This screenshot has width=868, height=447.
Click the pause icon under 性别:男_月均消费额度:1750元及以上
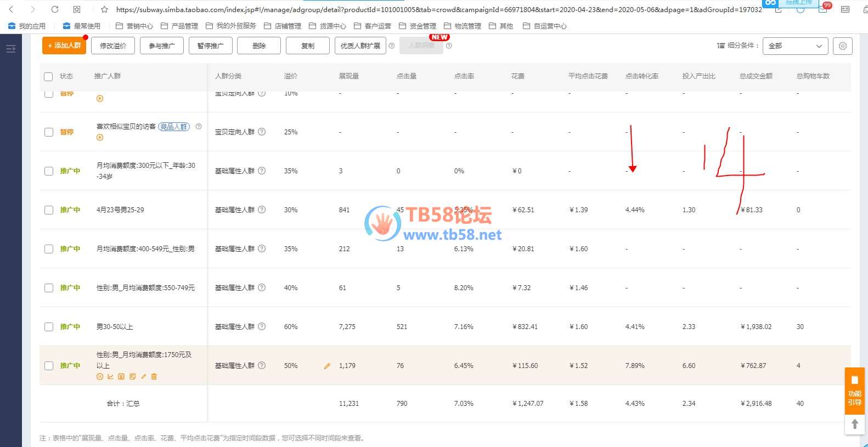(100, 377)
